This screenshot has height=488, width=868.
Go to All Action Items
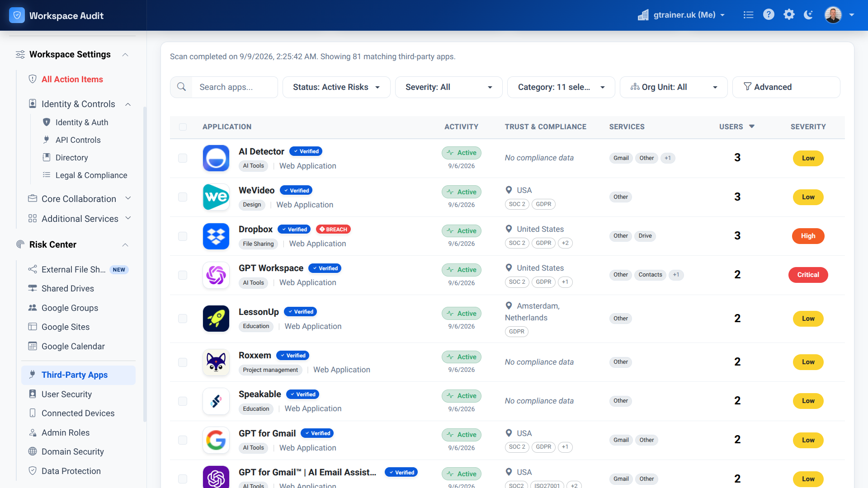pyautogui.click(x=72, y=79)
